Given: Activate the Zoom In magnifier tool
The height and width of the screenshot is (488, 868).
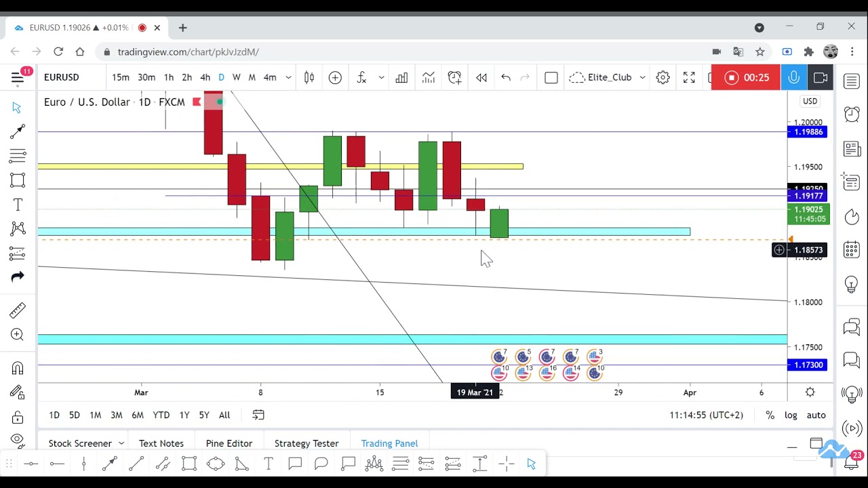Looking at the screenshot, I should (x=18, y=334).
